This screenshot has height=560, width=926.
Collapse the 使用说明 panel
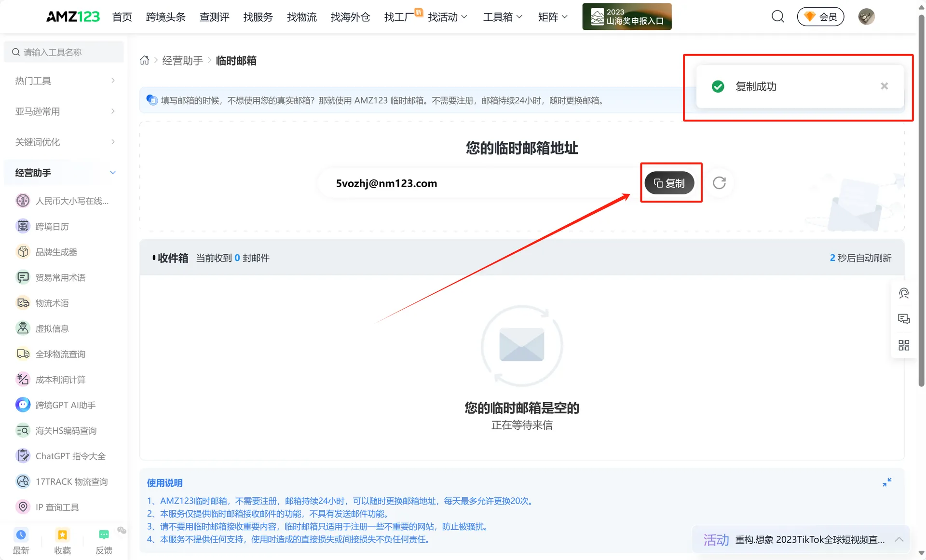(x=886, y=482)
